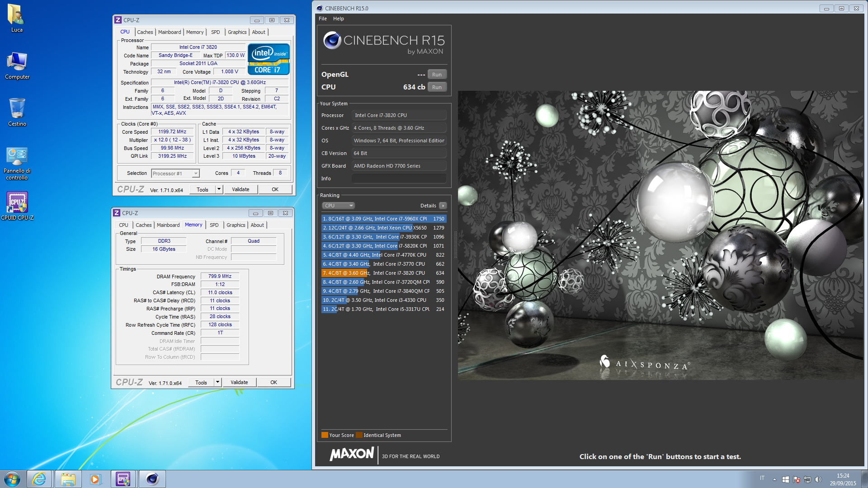Click the Info input field in Cinebench
Viewport: 868px width, 488px height.
pos(399,178)
